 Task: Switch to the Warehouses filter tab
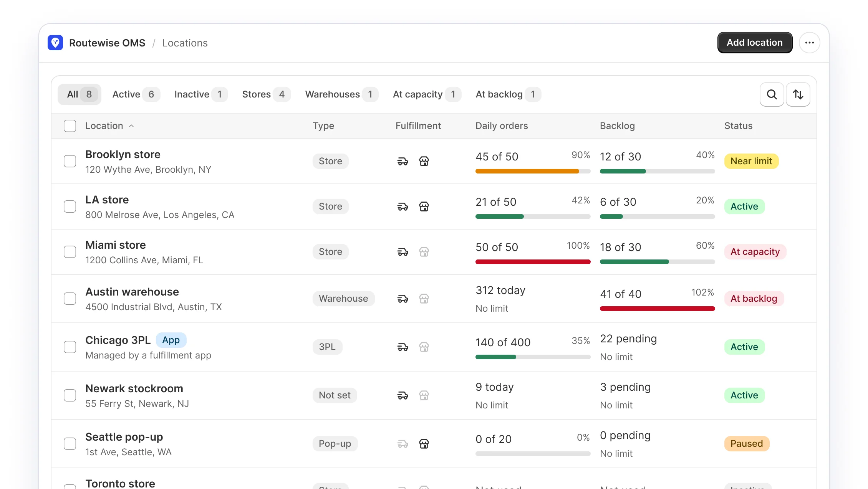(x=341, y=94)
